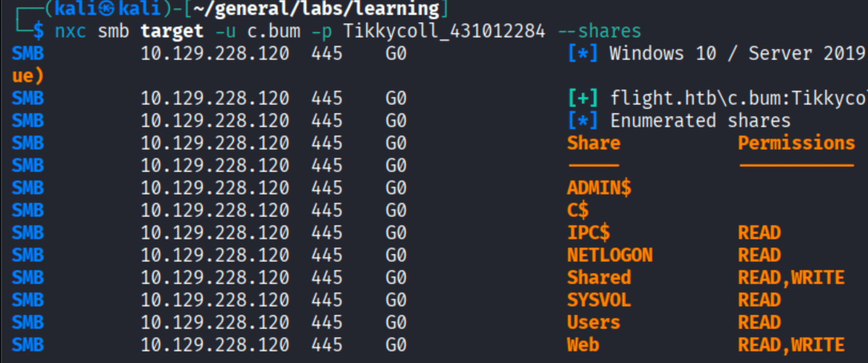Image resolution: width=868 pixels, height=363 pixels.
Task: Click READ permission for IPC$
Action: coord(759,233)
